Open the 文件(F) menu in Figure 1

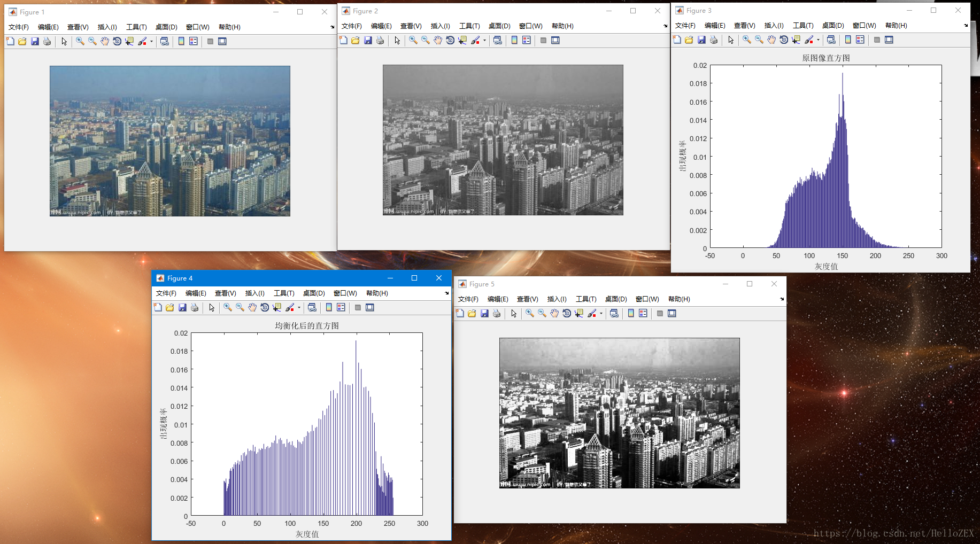click(x=19, y=27)
